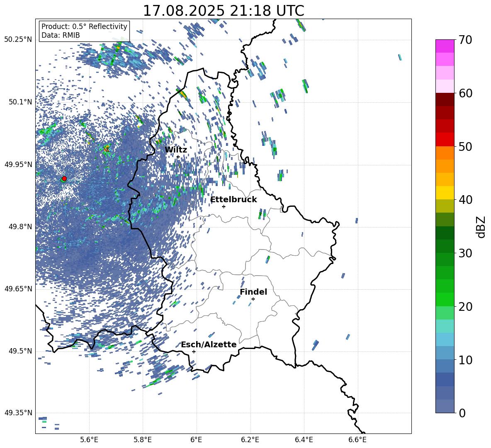Screen dimensions: 491x448
Task: Click the 49.95°N latitude label
Action: pos(18,164)
